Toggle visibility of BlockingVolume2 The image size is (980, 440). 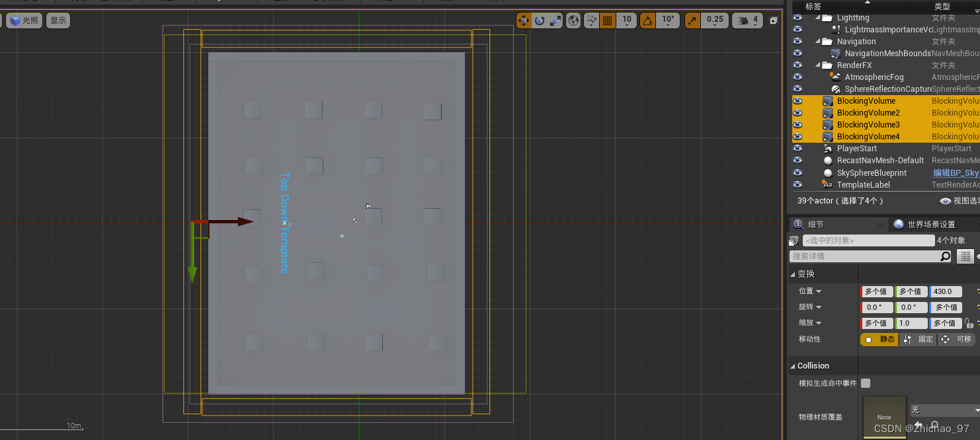pos(797,112)
